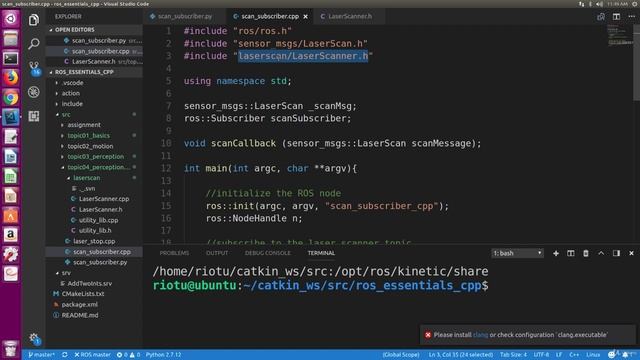
Task: Close the scan_subscriber.cpp tab
Action: point(305,17)
